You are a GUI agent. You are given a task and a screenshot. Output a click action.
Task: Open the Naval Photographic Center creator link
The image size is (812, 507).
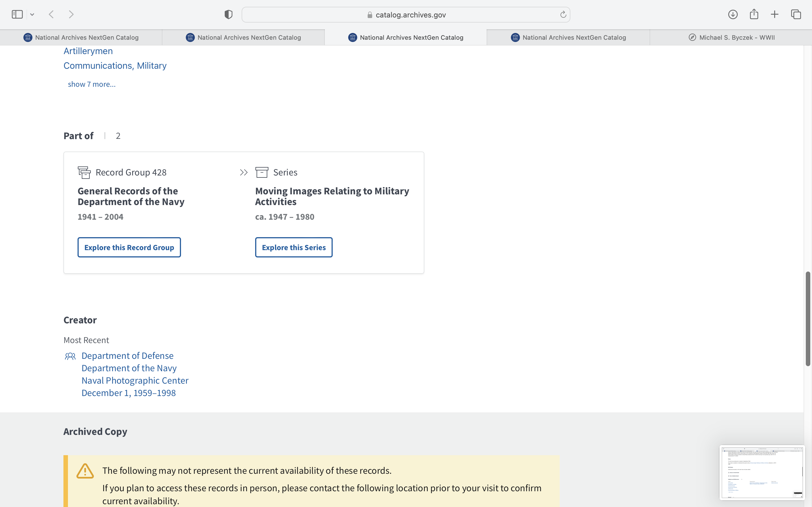coord(135,381)
